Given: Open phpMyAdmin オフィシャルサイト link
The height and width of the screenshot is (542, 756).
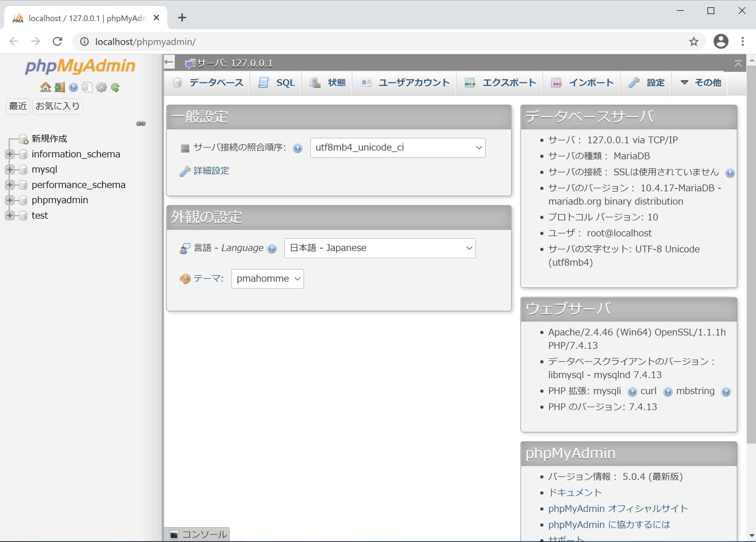Looking at the screenshot, I should coord(618,509).
